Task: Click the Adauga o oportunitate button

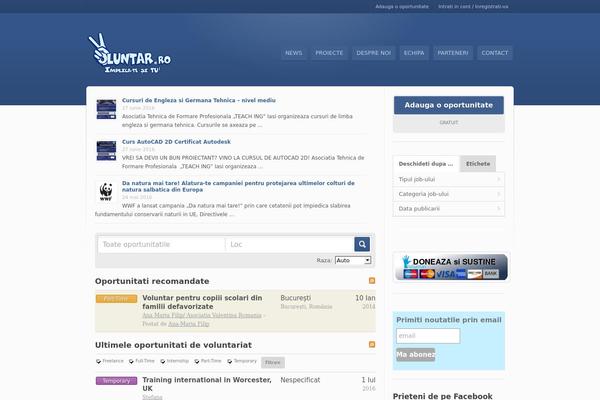Action: point(448,105)
